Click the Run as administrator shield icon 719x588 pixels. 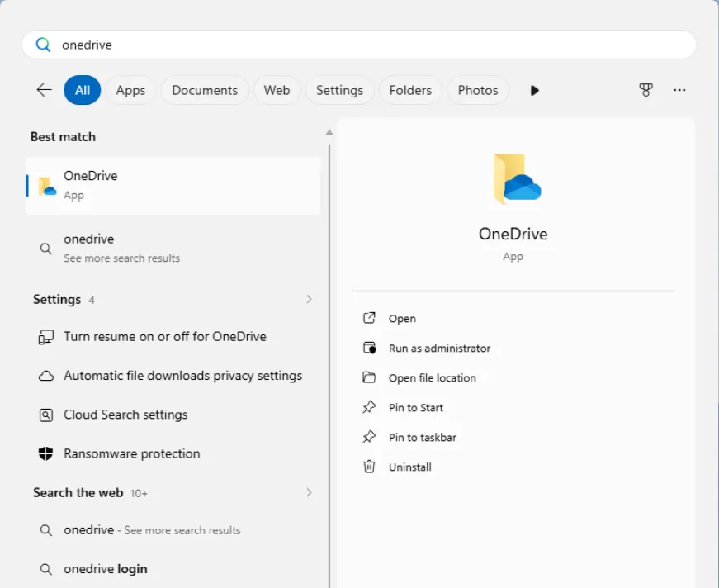[369, 348]
